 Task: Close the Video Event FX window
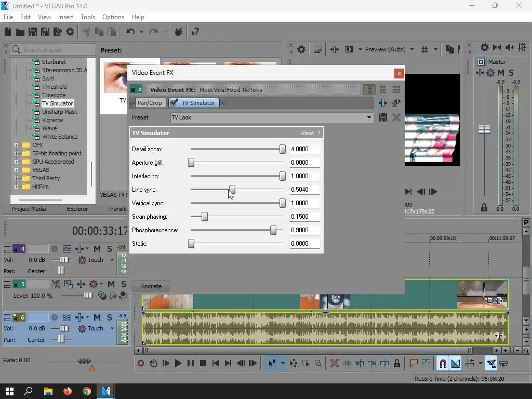pos(399,73)
